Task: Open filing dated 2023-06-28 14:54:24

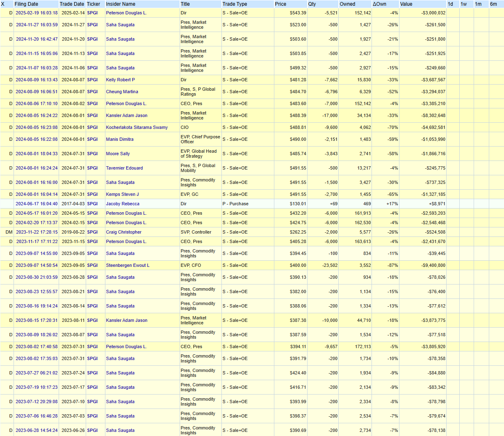Action: pyautogui.click(x=36, y=430)
